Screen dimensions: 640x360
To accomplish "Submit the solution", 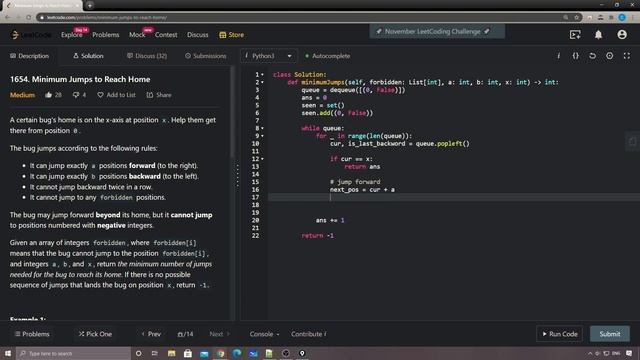I will pos(610,334).
